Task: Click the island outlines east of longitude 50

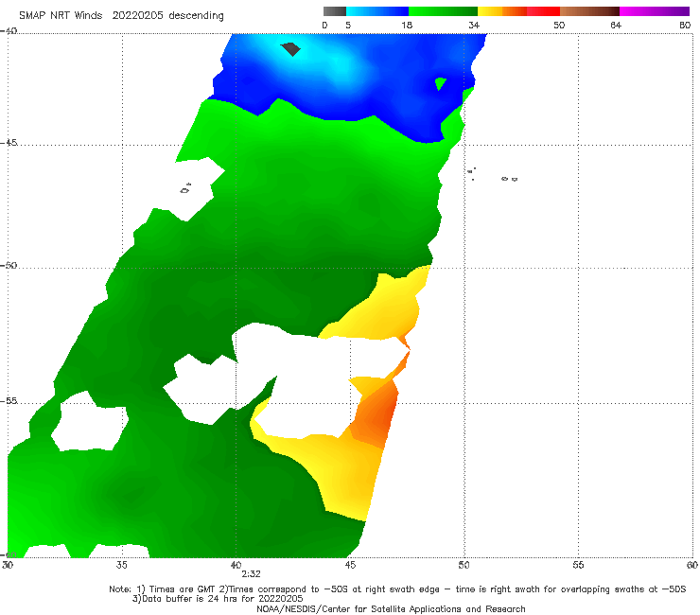Action: coord(492,175)
